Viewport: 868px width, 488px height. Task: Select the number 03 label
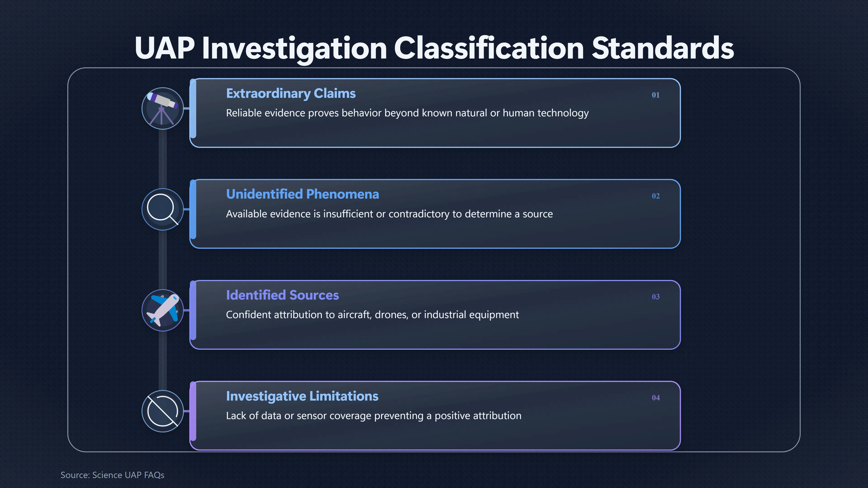(655, 297)
